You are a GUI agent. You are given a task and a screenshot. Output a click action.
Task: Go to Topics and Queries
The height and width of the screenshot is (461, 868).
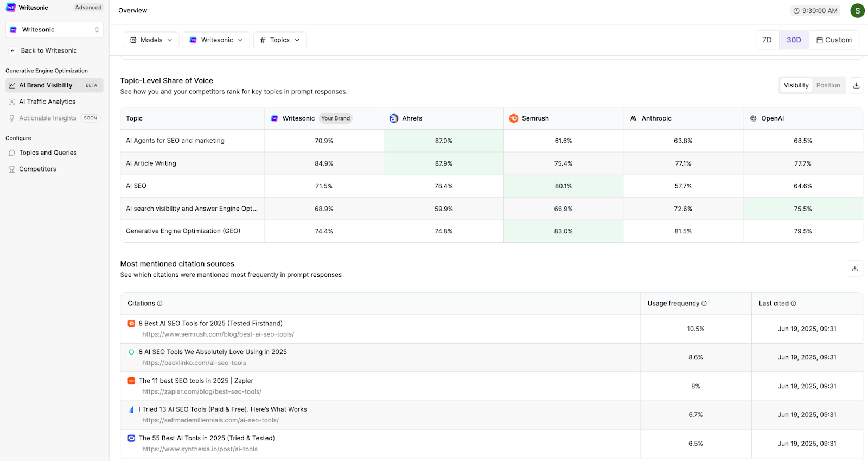tap(48, 153)
